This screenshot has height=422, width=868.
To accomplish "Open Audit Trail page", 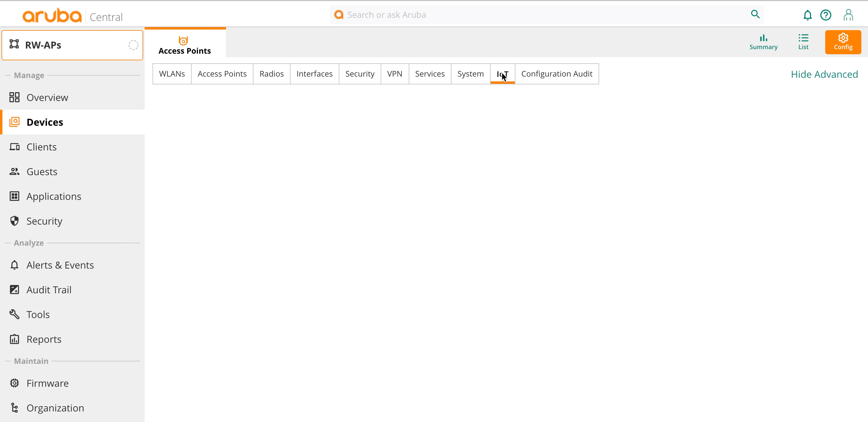I will (x=72, y=290).
